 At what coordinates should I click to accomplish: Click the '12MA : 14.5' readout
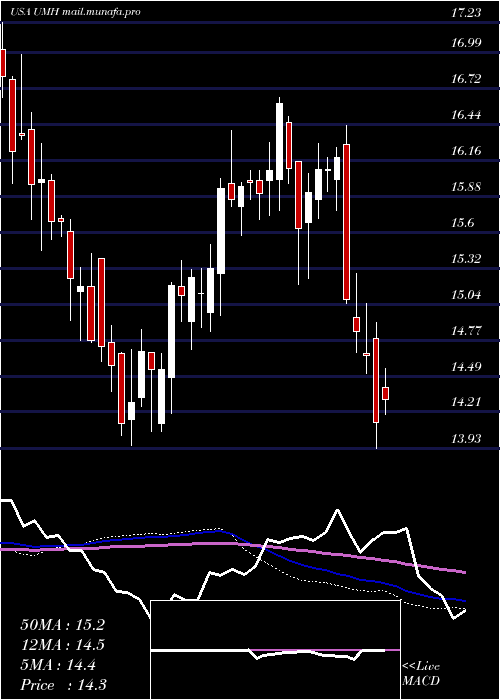62,645
